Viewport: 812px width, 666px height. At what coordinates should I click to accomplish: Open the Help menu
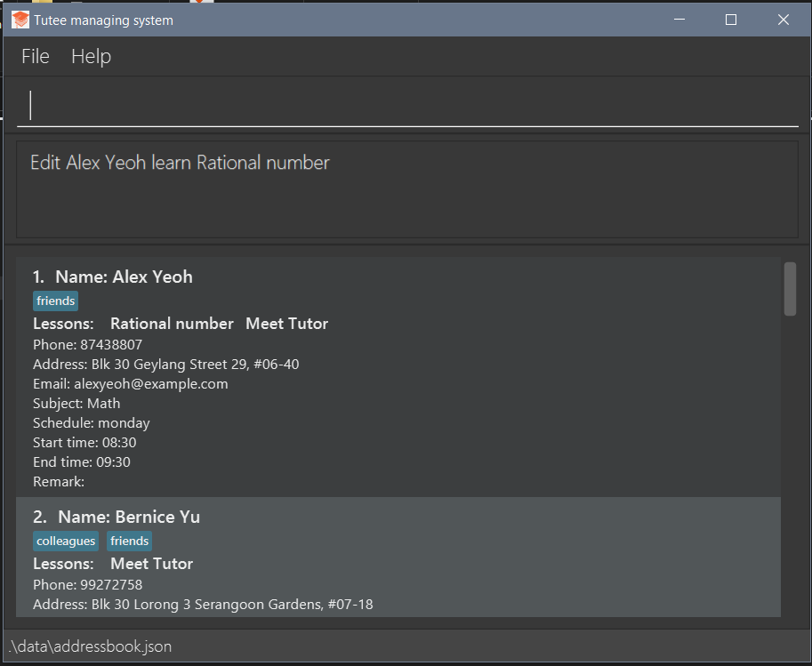coord(91,57)
